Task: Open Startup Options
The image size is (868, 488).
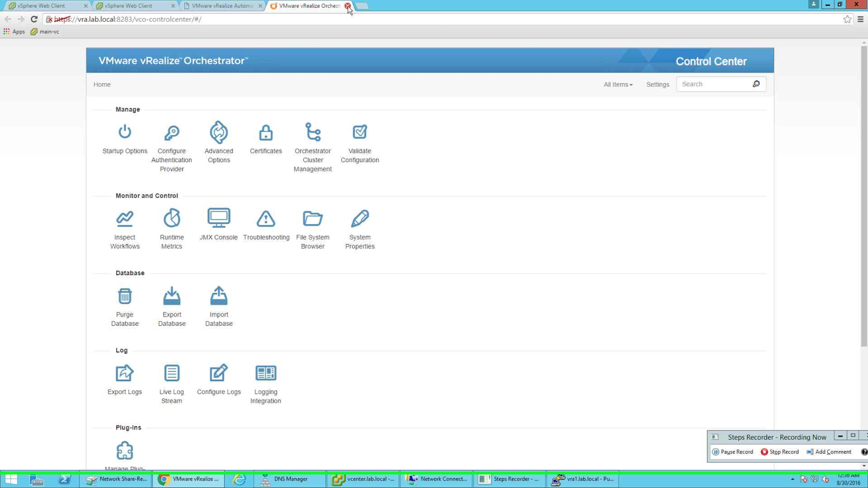Action: click(125, 139)
